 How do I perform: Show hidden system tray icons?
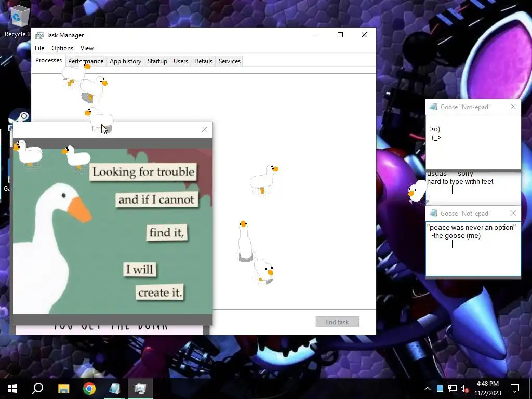tap(428, 389)
